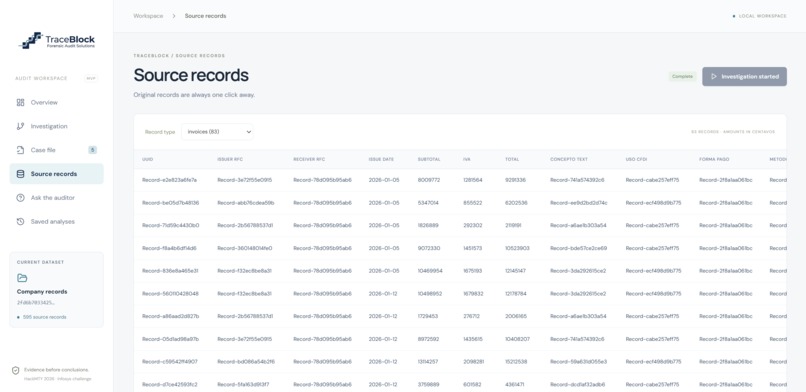Click the IVA column header
This screenshot has width=806, height=392.
(467, 159)
